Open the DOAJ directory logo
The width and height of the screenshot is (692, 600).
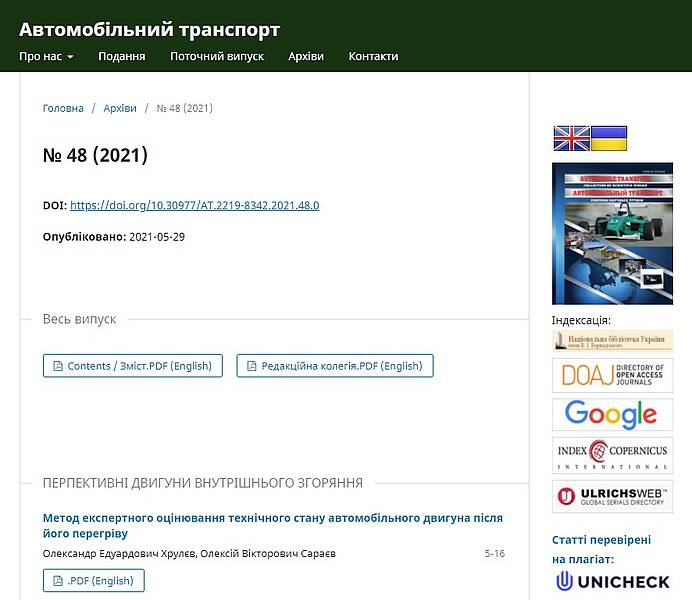612,375
